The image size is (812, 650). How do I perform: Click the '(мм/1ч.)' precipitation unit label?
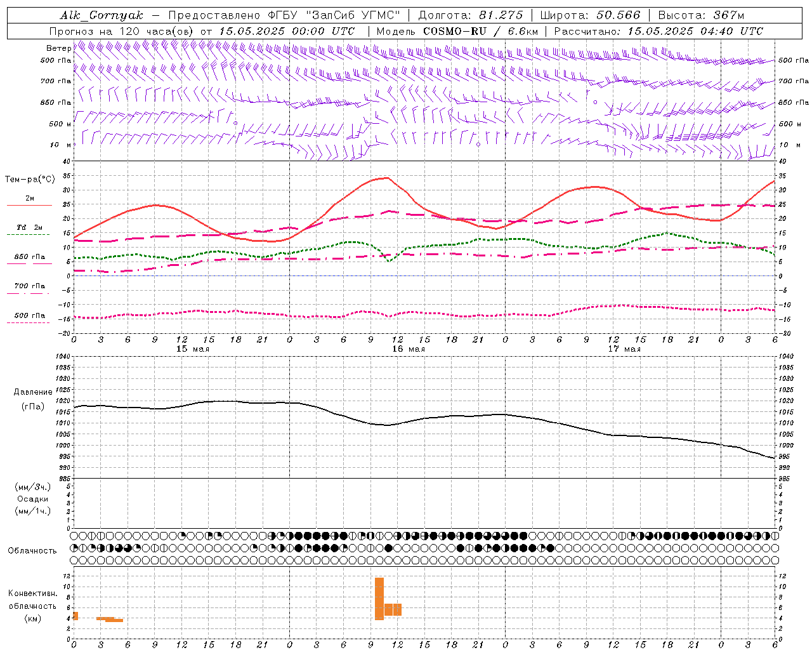33,511
